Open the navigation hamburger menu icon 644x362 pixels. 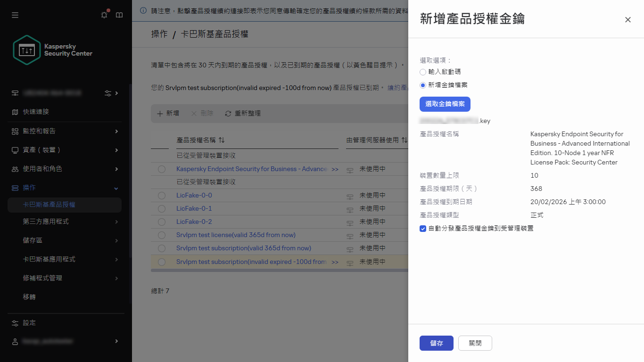pyautogui.click(x=15, y=15)
